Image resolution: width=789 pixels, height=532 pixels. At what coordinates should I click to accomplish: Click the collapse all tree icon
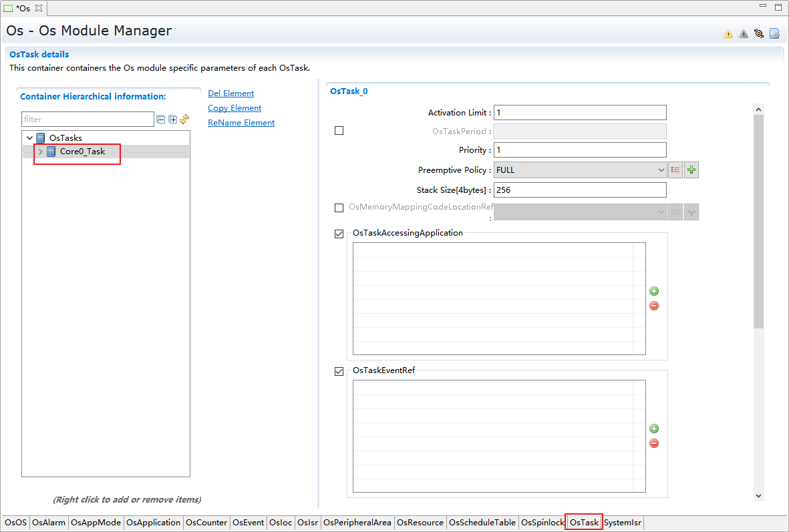click(x=160, y=119)
